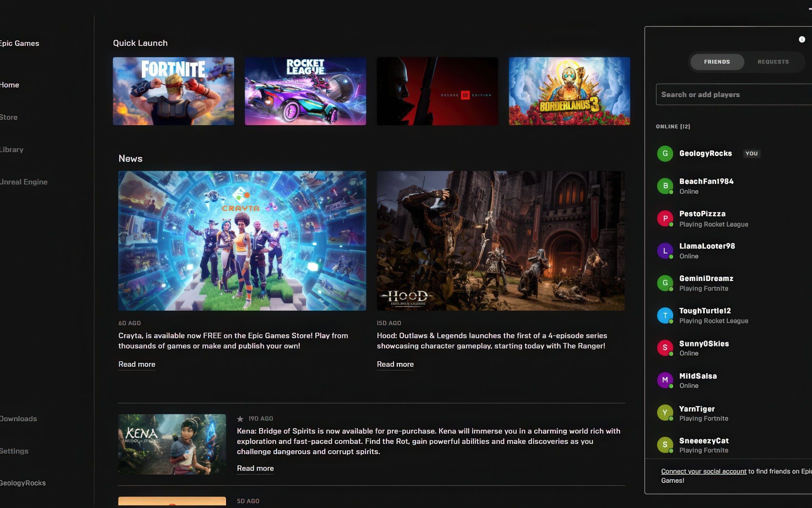
Task: Select friend name PestoPizzza
Action: coord(702,214)
